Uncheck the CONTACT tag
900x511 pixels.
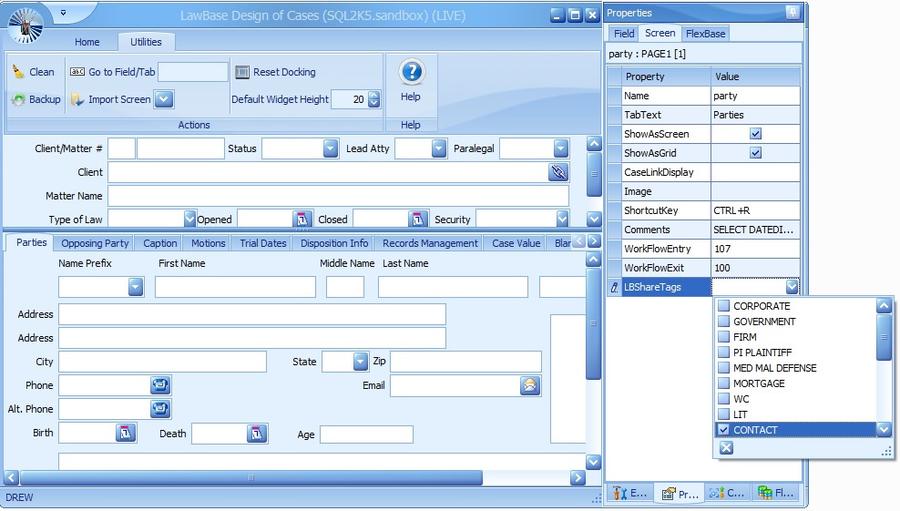tap(724, 429)
